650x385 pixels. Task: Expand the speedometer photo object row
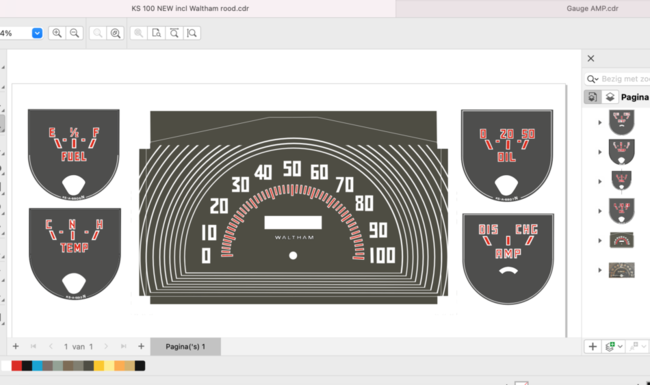click(x=600, y=270)
